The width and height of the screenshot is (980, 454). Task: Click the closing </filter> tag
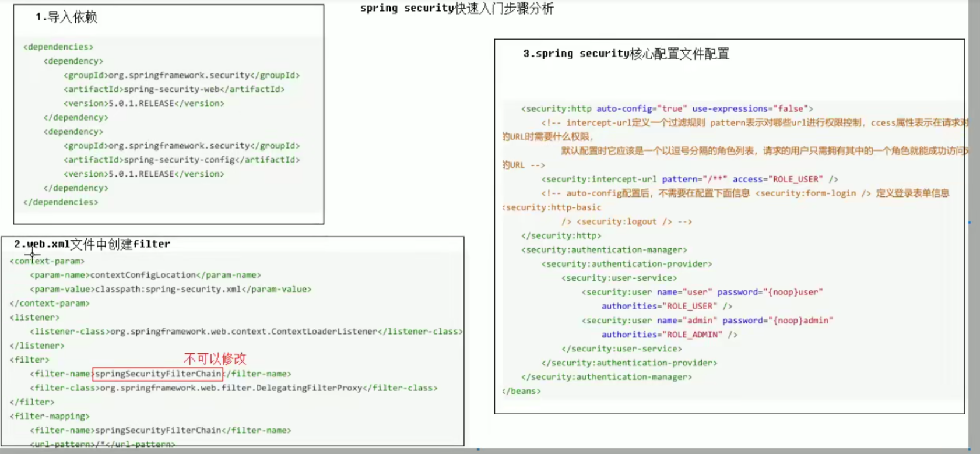point(32,402)
